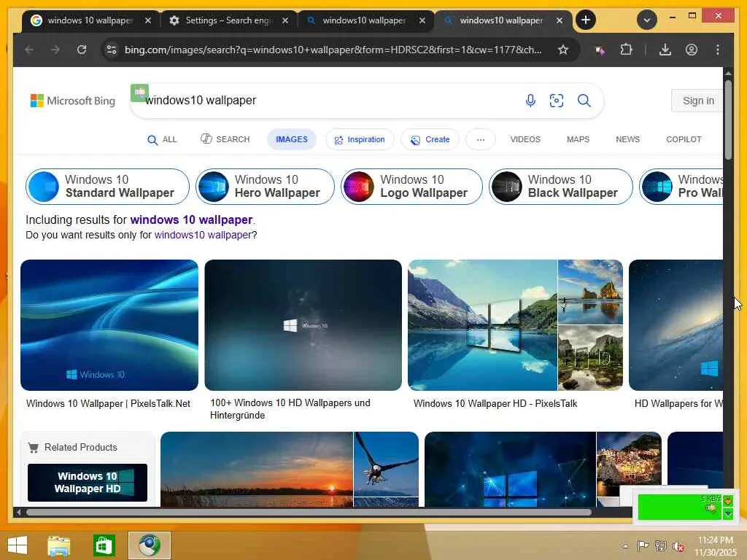
Task: Open site information icon in address bar
Action: click(x=112, y=50)
